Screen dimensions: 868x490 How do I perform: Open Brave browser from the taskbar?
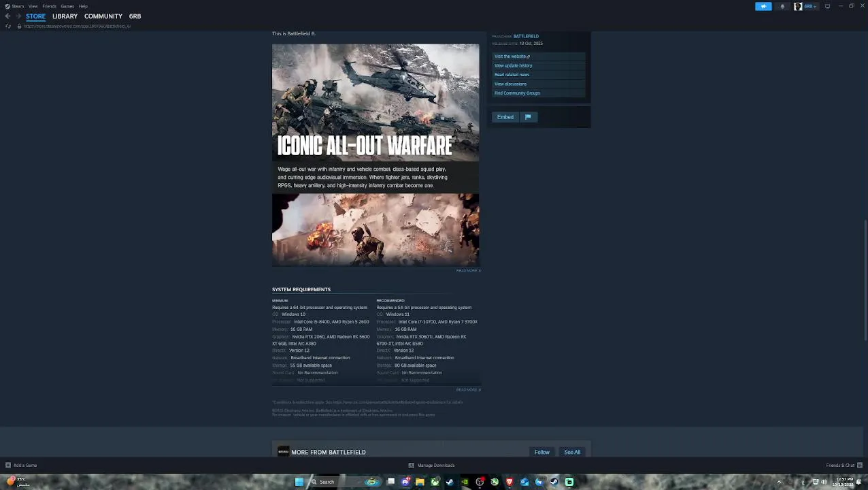point(510,482)
